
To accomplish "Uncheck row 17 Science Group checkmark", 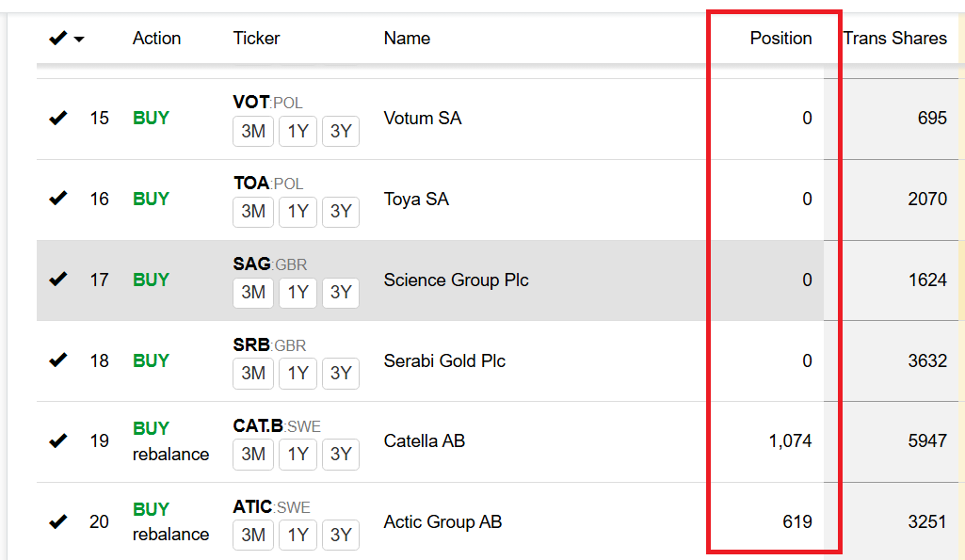I will pos(57,280).
